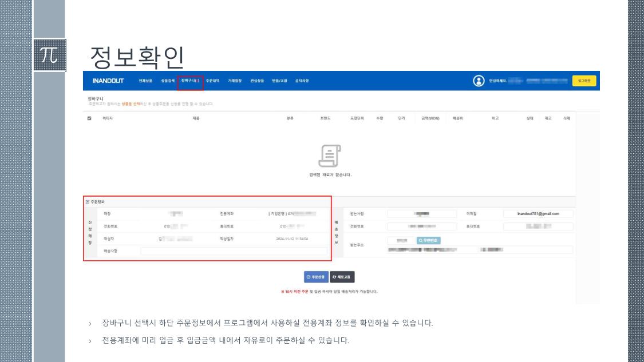The width and height of the screenshot is (644, 362).
Task: Click the 재고 column header
Action: pos(548,118)
